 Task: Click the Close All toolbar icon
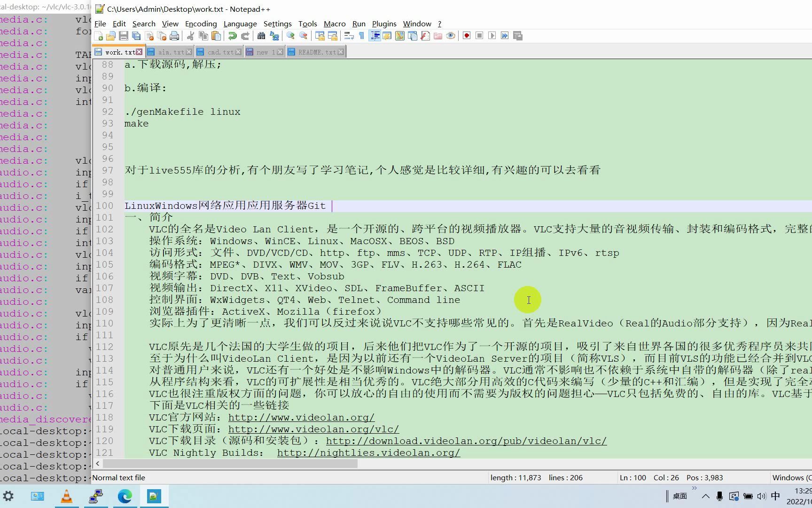(x=162, y=36)
